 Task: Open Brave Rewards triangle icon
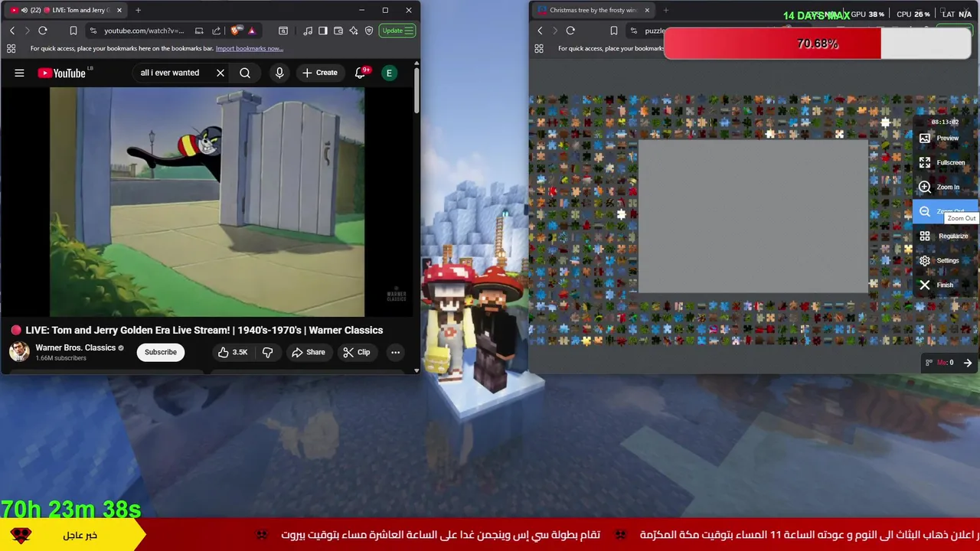[x=251, y=31]
